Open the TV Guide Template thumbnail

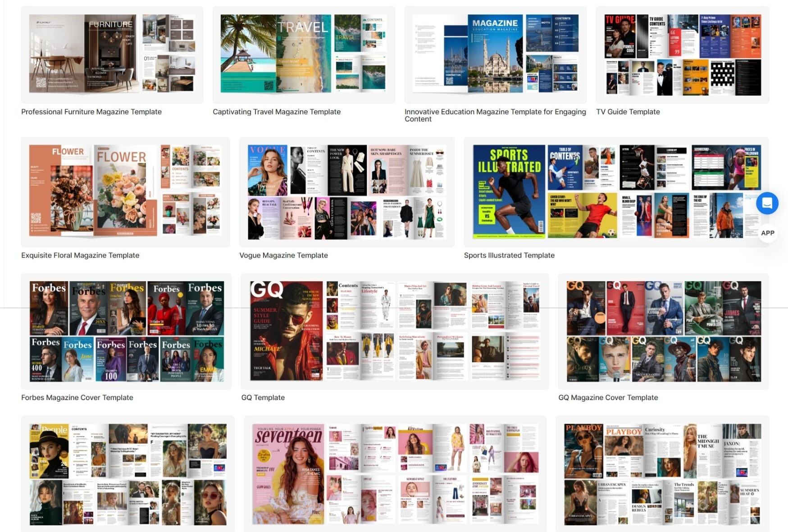pyautogui.click(x=683, y=55)
